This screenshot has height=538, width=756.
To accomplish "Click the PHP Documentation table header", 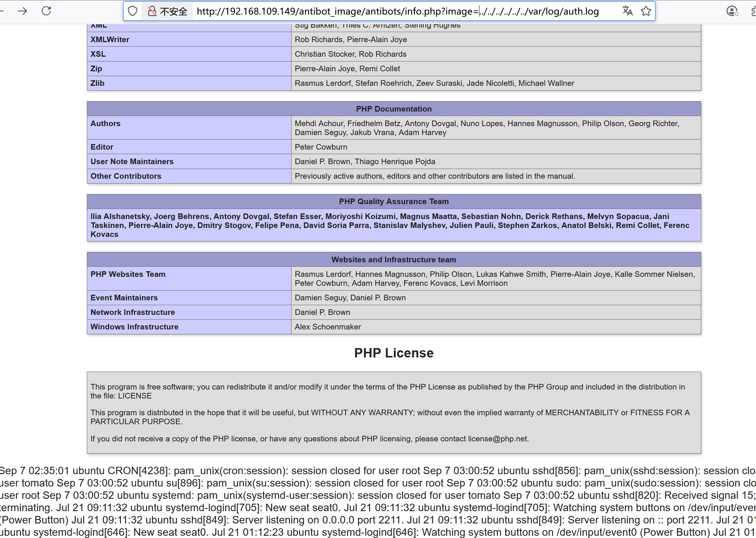I will click(x=394, y=109).
